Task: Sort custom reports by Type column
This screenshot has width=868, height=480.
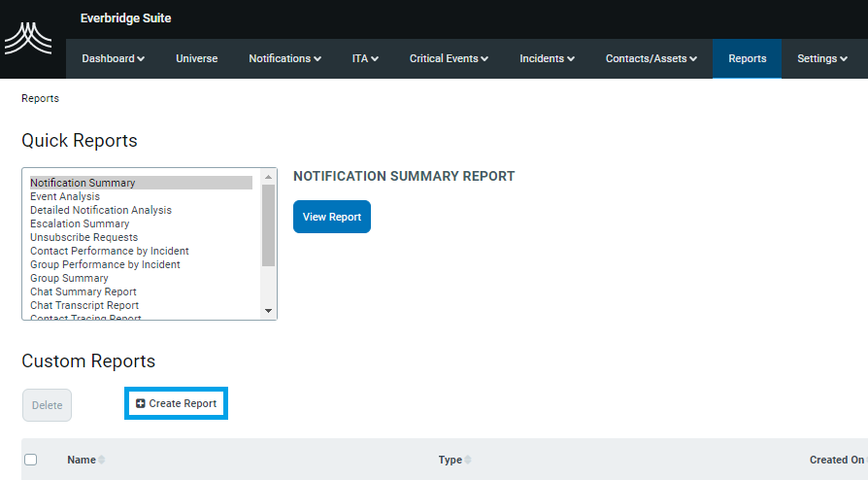Action: [454, 460]
